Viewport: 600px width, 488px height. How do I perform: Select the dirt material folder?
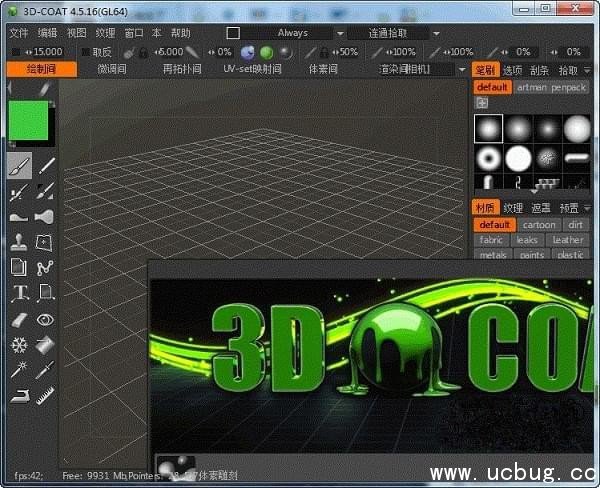[576, 225]
